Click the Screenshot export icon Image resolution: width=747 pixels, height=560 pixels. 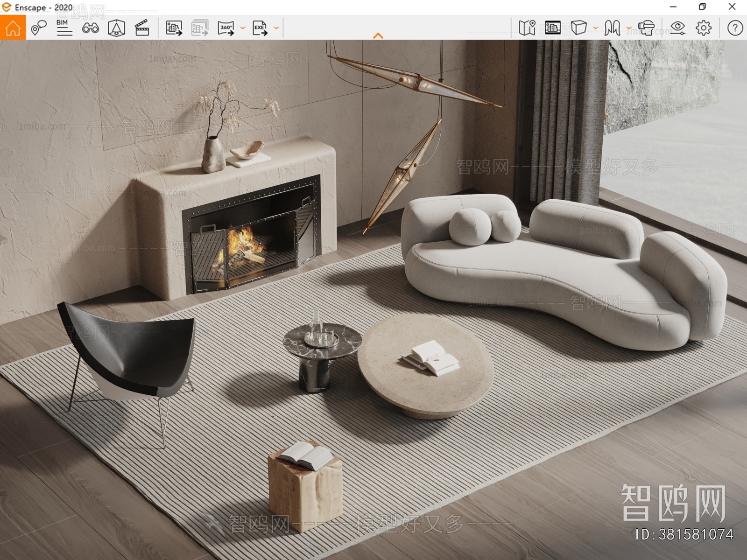coord(174,28)
